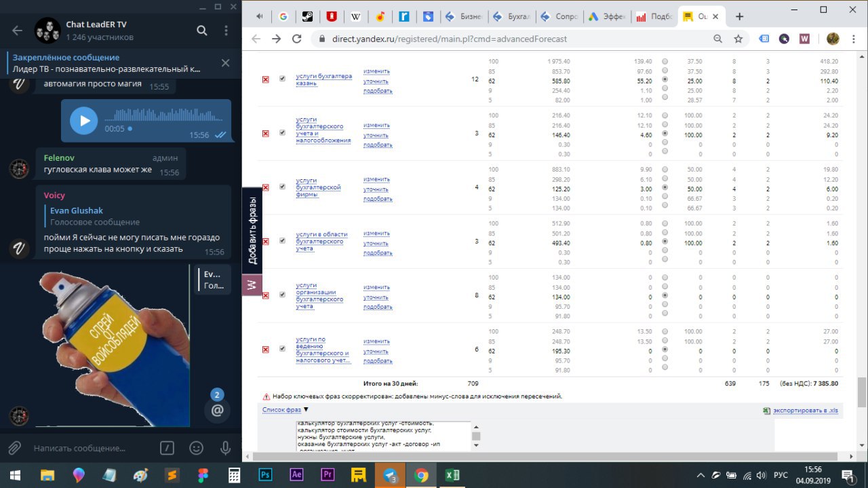The image size is (868, 488).
Task: Click подобрать for услуги по ведению бухгалтерского
Action: [378, 360]
